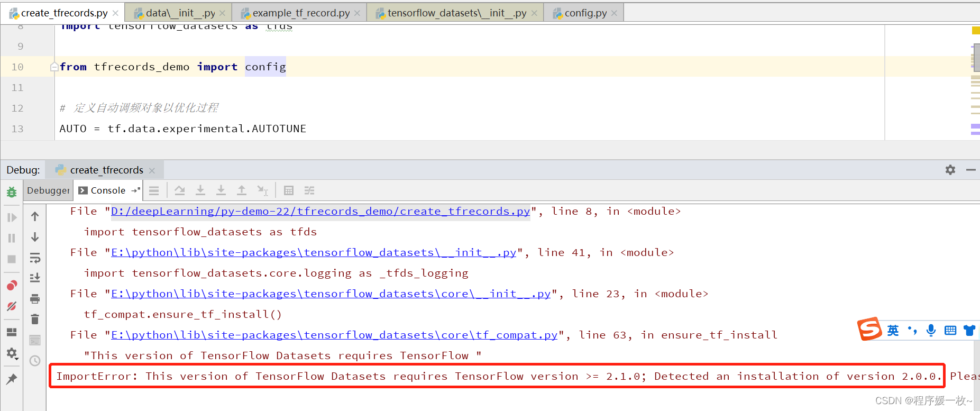Toggle soft-wrap in console output
Screen dimensions: 980x411
[35, 258]
